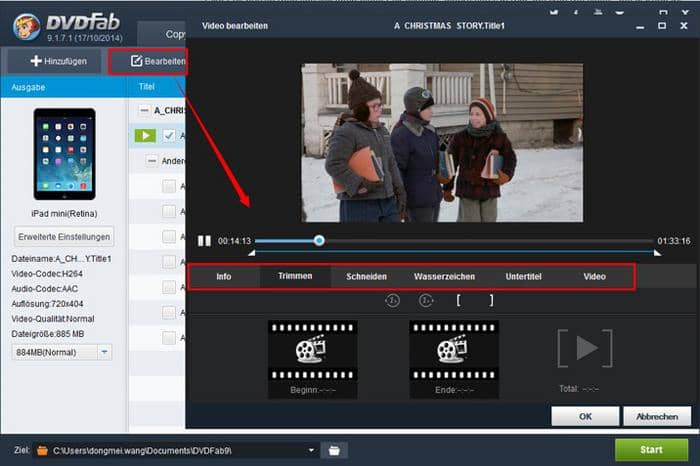Collapse the A_CHRIS title group
This screenshot has height=466, width=700.
click(144, 110)
